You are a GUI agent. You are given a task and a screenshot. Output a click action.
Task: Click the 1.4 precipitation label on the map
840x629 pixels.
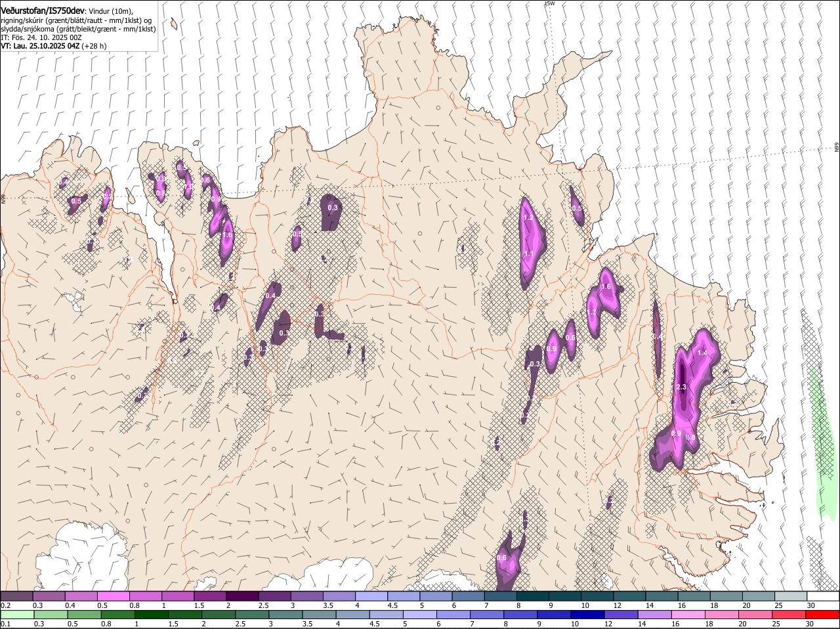point(702,353)
